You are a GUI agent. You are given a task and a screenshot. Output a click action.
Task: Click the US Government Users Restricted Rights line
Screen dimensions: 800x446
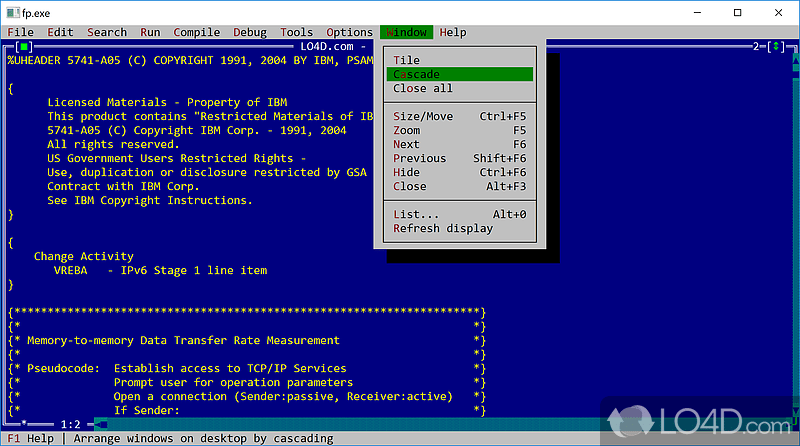(177, 159)
